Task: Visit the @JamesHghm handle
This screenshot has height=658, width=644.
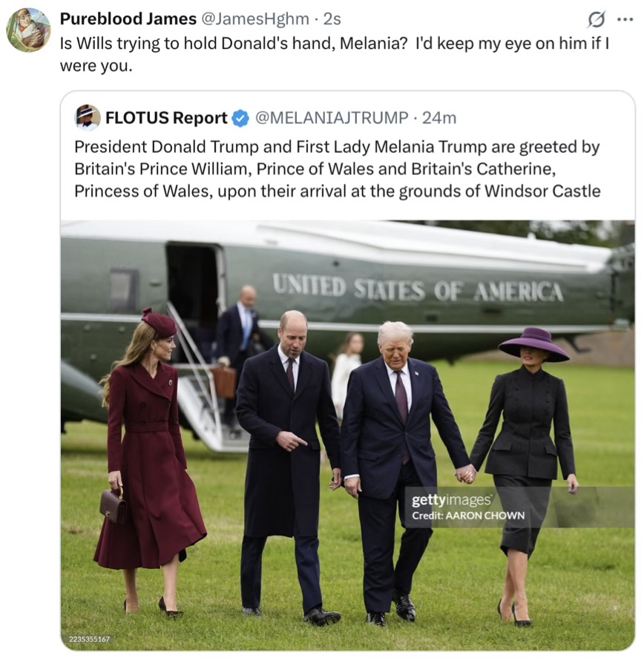Action: pyautogui.click(x=255, y=19)
